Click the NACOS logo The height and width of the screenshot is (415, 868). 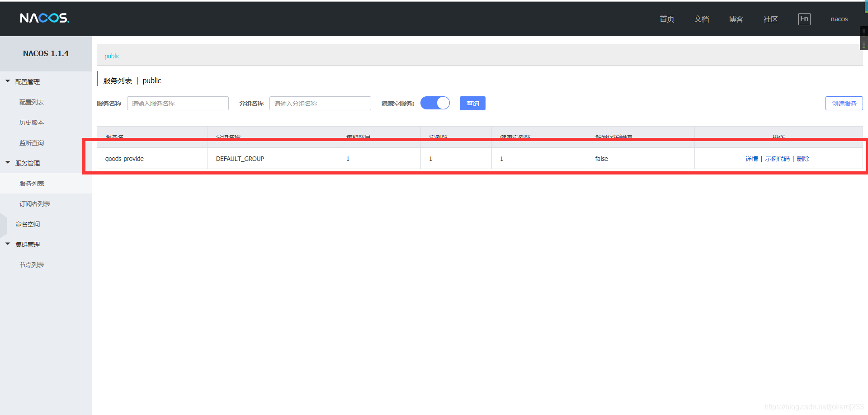click(x=44, y=18)
